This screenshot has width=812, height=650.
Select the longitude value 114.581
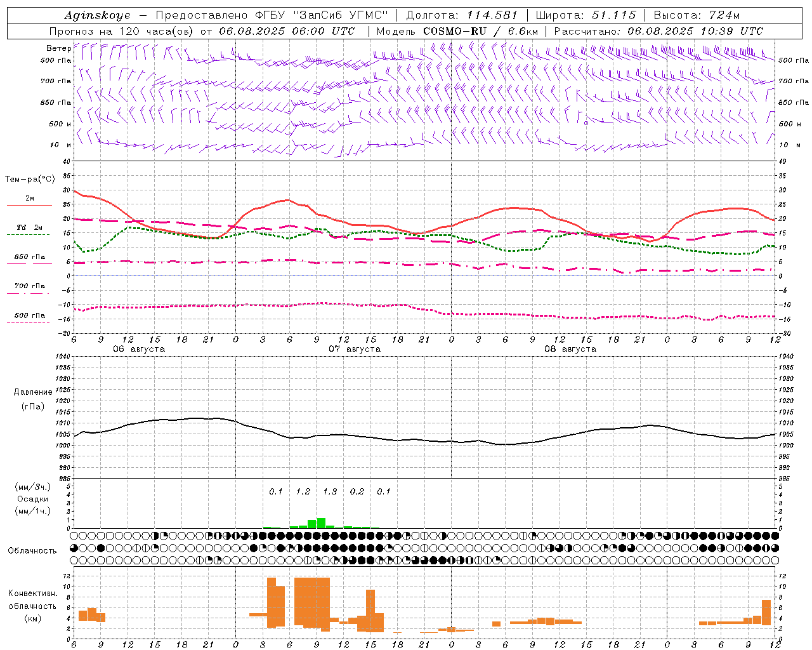click(x=492, y=15)
